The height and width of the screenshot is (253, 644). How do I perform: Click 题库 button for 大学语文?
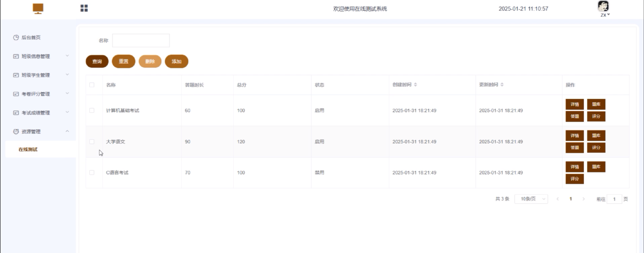596,136
